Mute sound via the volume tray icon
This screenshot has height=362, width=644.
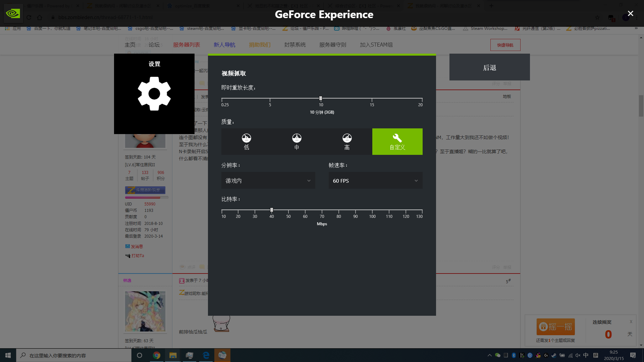point(578,355)
